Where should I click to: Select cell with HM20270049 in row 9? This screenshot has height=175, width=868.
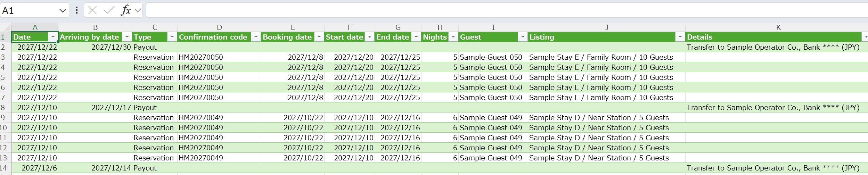click(x=219, y=117)
